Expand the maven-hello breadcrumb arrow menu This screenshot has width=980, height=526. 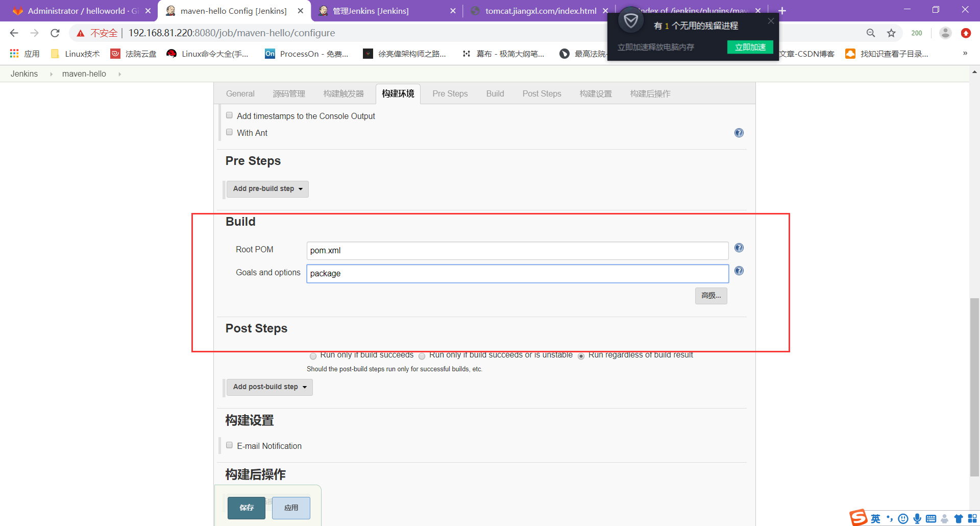point(119,74)
